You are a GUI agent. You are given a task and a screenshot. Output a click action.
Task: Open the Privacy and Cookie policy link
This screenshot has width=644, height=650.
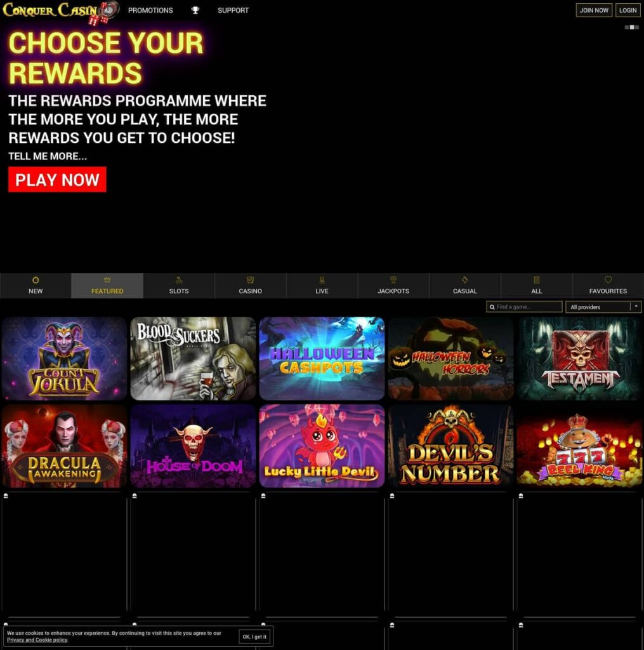[37, 640]
